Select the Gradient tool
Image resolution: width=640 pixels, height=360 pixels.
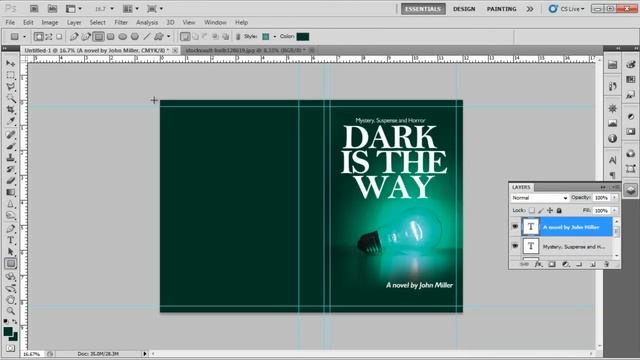click(x=11, y=192)
